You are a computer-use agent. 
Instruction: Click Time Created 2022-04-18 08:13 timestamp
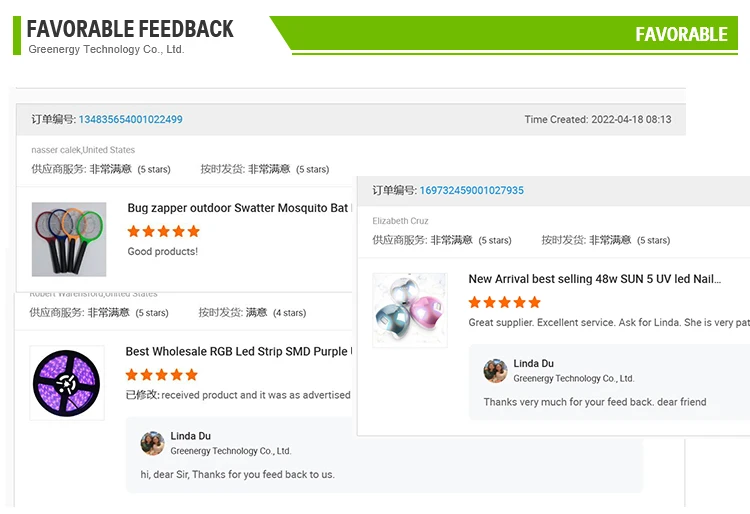pyautogui.click(x=597, y=119)
